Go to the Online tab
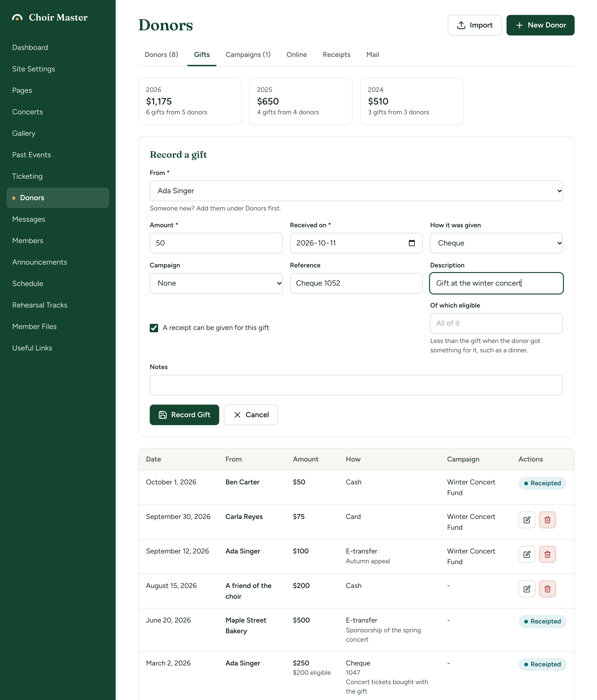This screenshot has width=597, height=700. (x=296, y=55)
